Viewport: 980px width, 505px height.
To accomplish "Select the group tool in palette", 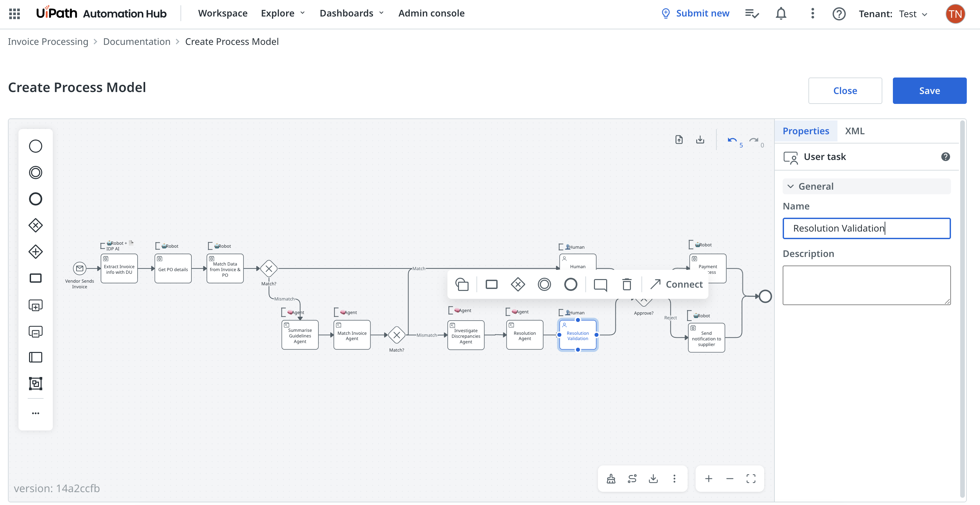I will tap(35, 383).
